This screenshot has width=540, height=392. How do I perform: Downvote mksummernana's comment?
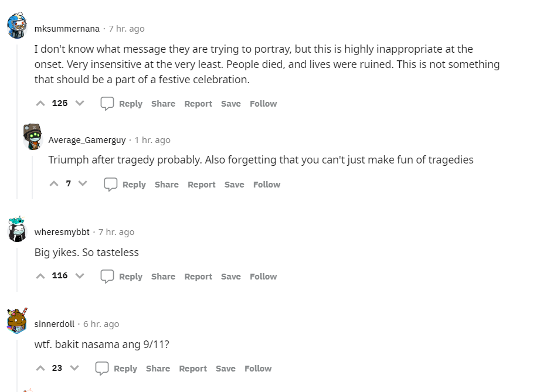click(80, 103)
